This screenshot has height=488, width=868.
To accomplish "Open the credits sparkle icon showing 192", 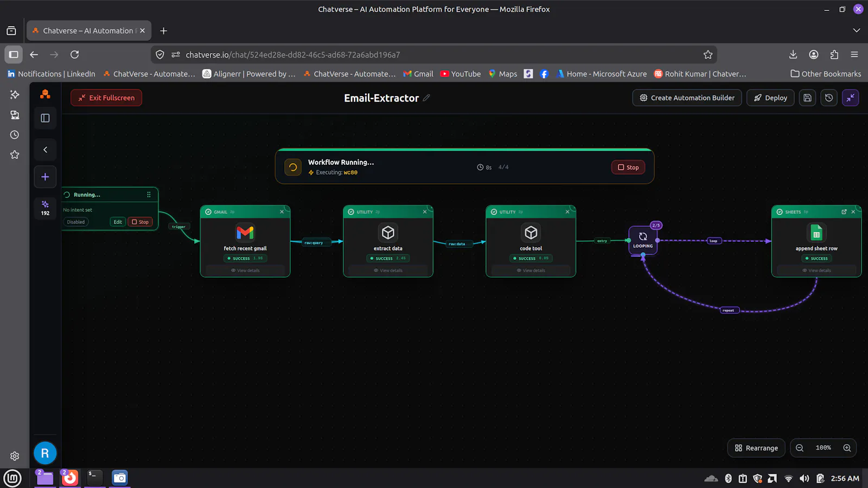I will pyautogui.click(x=45, y=208).
